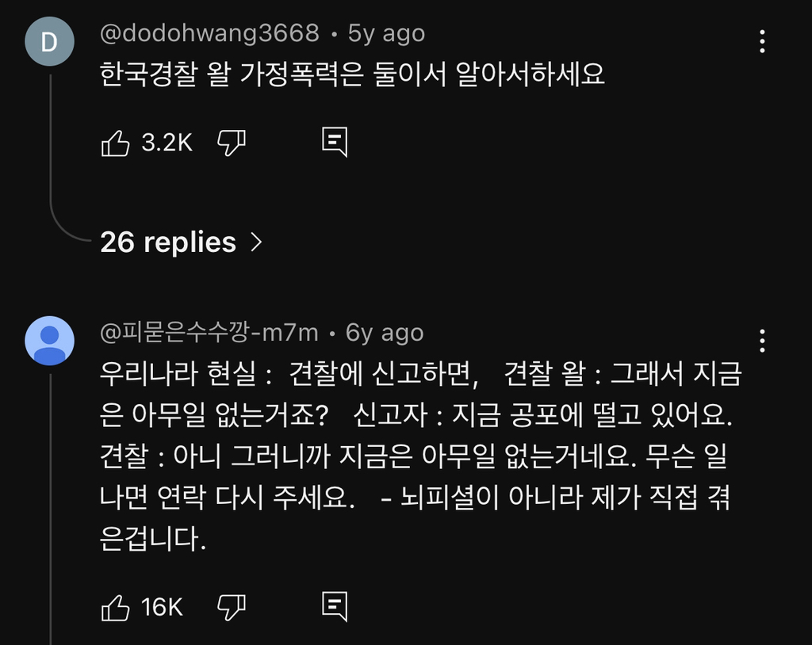
Task: Open the gray D profile avatar
Action: coord(49,41)
